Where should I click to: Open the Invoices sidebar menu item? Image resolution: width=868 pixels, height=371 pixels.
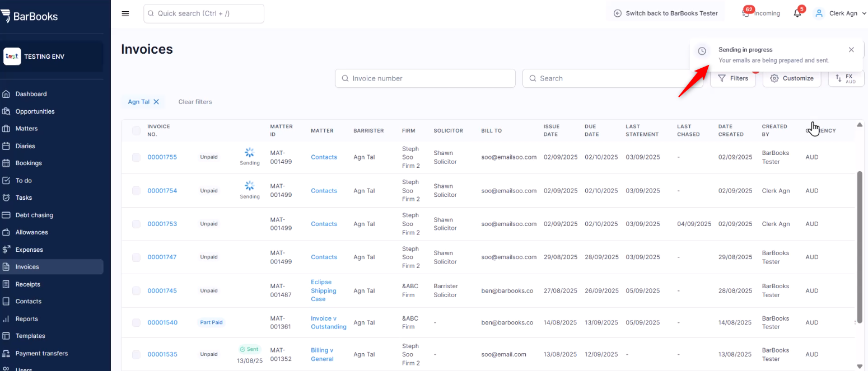[x=52, y=267]
